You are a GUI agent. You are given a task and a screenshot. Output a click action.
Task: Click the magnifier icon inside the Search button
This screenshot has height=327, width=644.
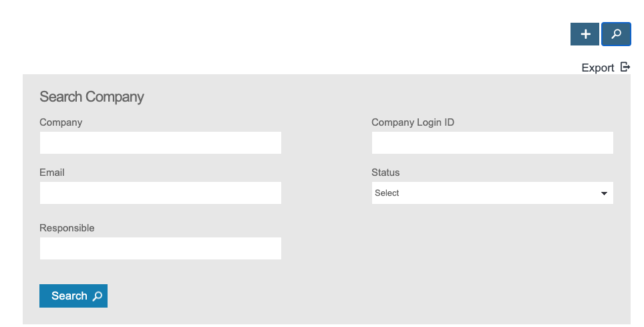click(98, 296)
